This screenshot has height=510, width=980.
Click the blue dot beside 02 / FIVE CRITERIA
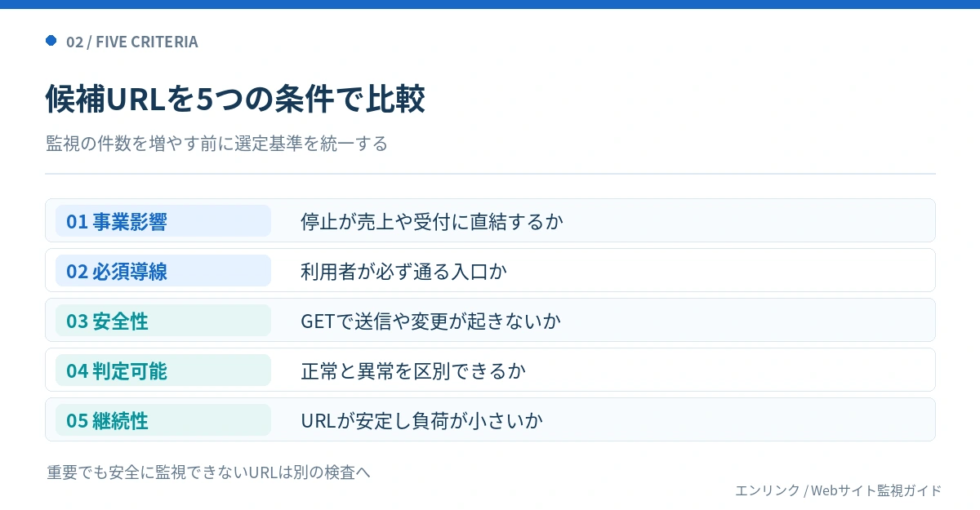[x=51, y=41]
